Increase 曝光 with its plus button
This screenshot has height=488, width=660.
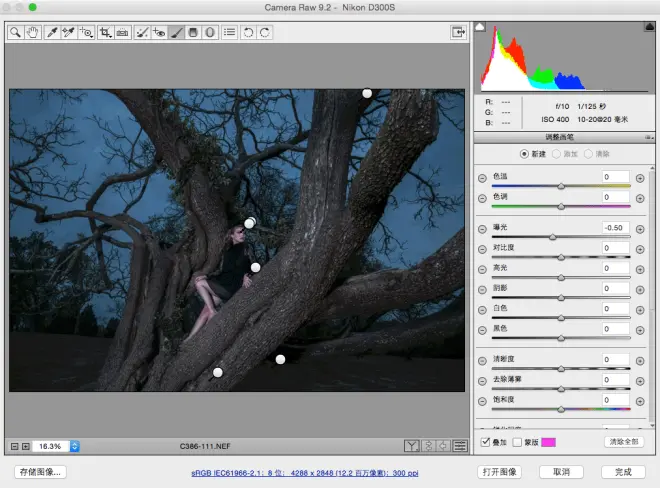[640, 229]
